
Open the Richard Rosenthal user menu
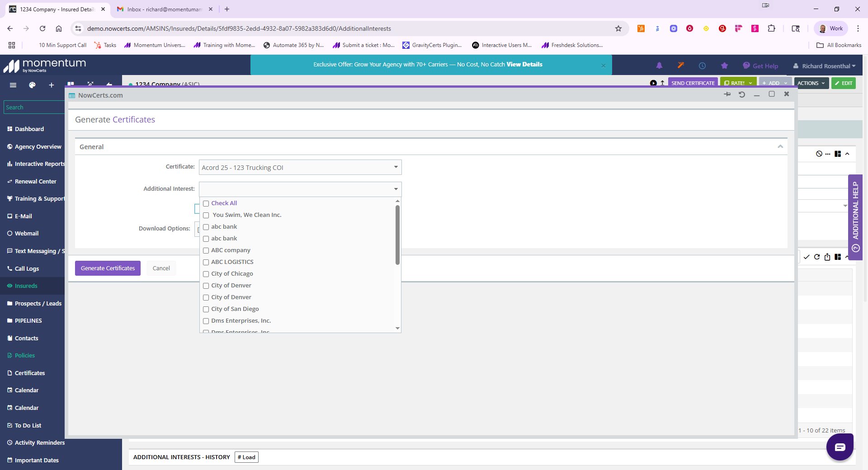(x=824, y=66)
